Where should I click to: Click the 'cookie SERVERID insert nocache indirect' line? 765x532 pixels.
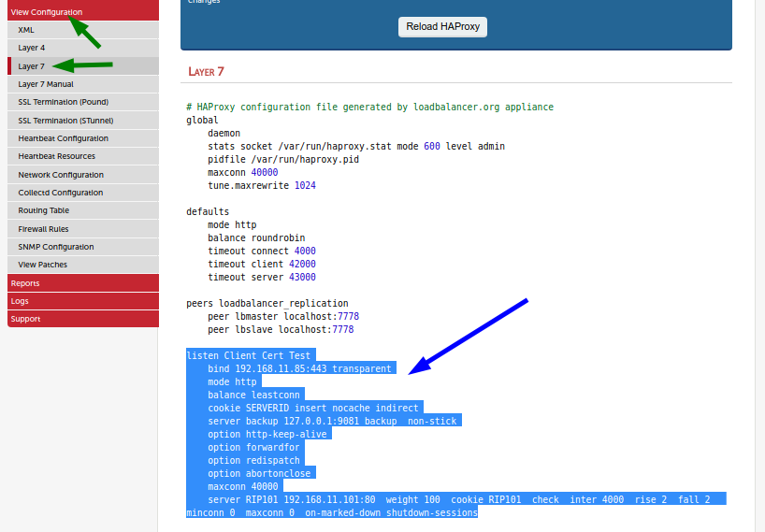pos(313,409)
